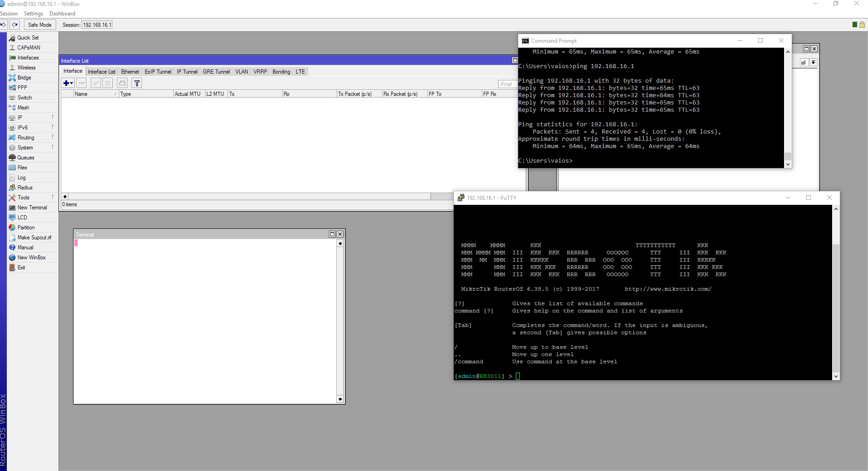Open the Session menu
This screenshot has width=868, height=471.
pyautogui.click(x=9, y=14)
